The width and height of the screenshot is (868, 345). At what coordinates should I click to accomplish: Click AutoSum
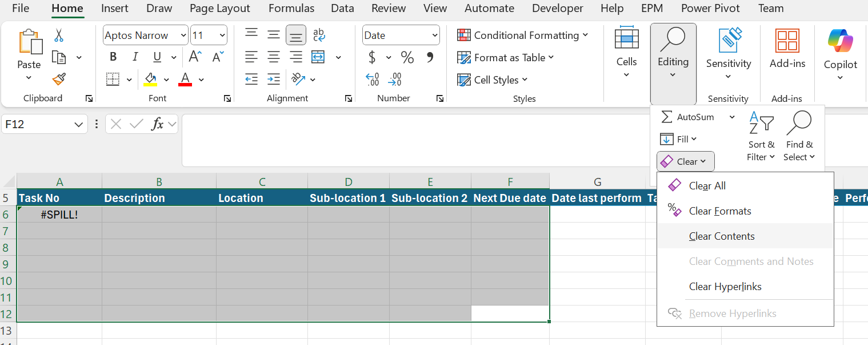pos(687,117)
